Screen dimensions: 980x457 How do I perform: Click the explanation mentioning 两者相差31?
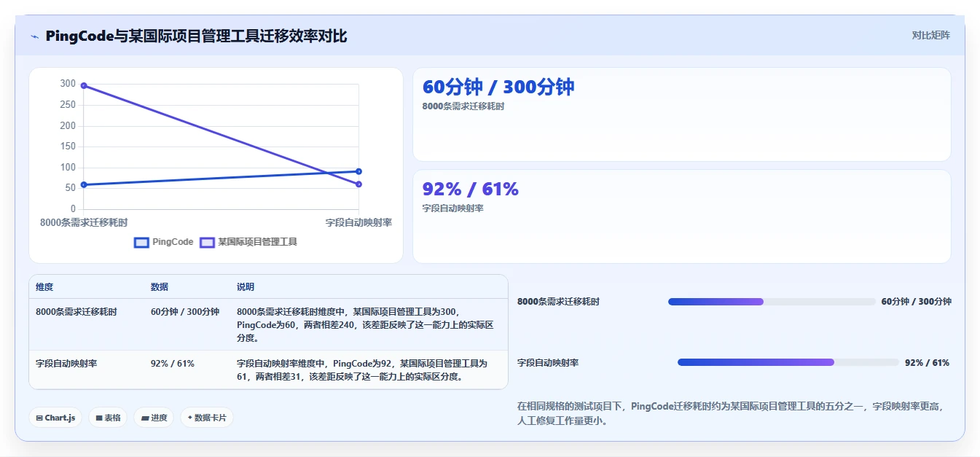coord(362,370)
